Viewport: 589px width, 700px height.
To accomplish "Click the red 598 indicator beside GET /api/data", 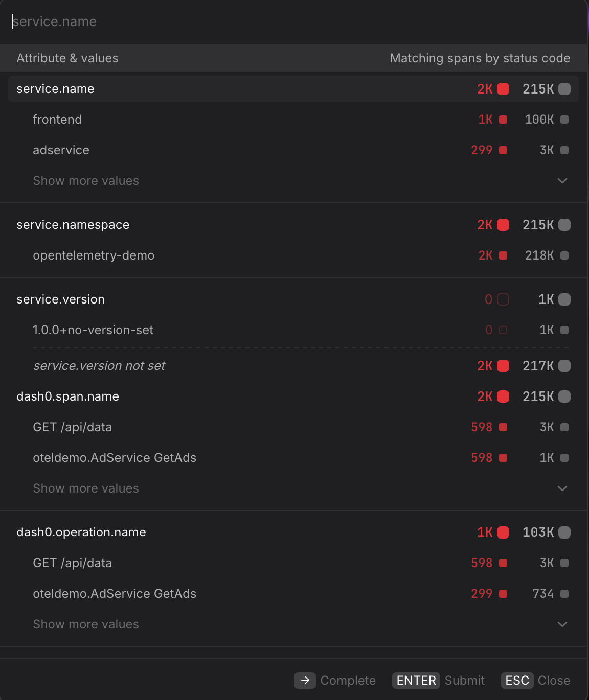I will pyautogui.click(x=503, y=427).
